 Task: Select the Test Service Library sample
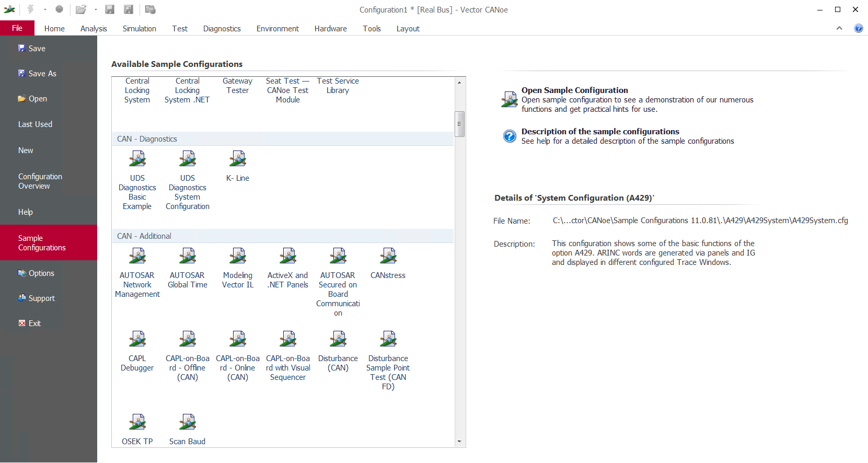(338, 86)
